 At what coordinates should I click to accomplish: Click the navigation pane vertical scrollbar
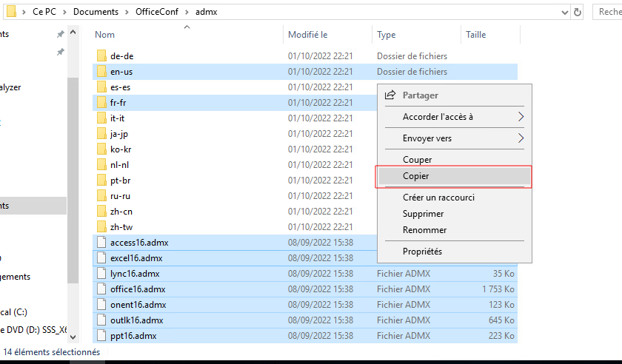point(73,170)
